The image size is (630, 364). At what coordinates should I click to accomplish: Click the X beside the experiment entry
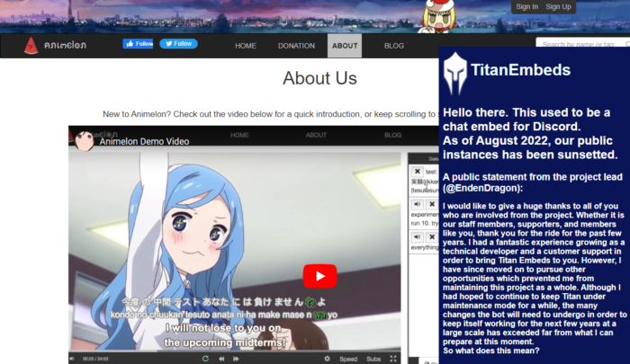432,204
